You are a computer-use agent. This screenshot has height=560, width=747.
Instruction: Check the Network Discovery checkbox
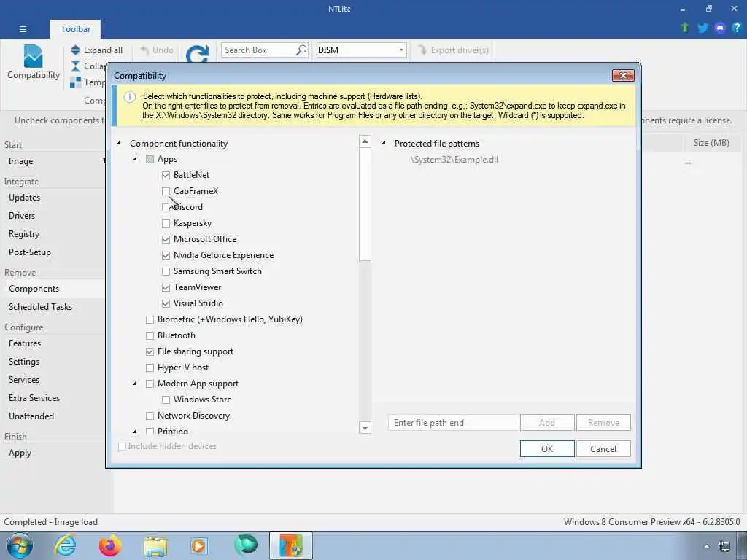pos(150,416)
